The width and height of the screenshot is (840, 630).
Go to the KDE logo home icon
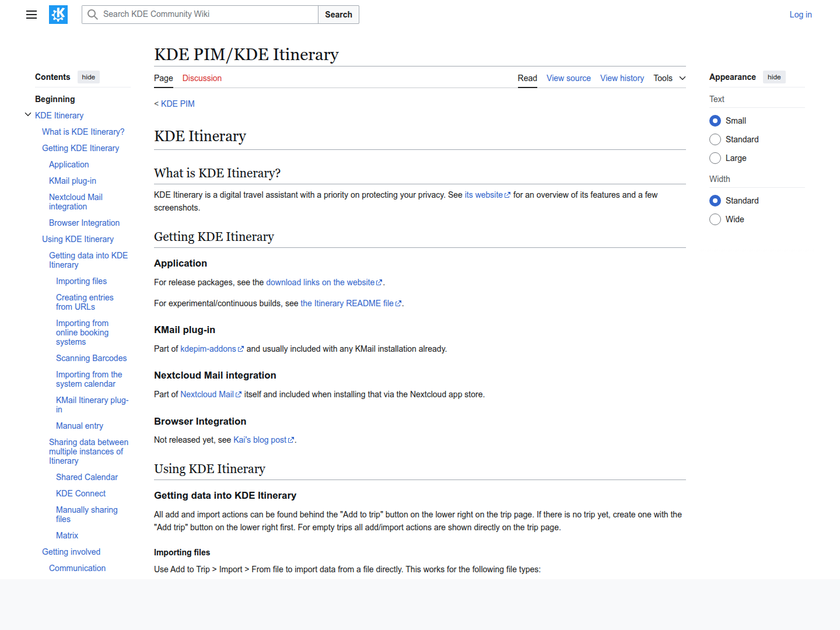click(x=58, y=15)
